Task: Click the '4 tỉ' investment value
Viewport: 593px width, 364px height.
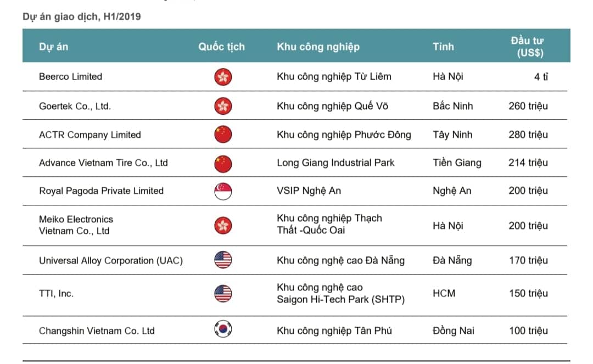Action: tap(541, 77)
